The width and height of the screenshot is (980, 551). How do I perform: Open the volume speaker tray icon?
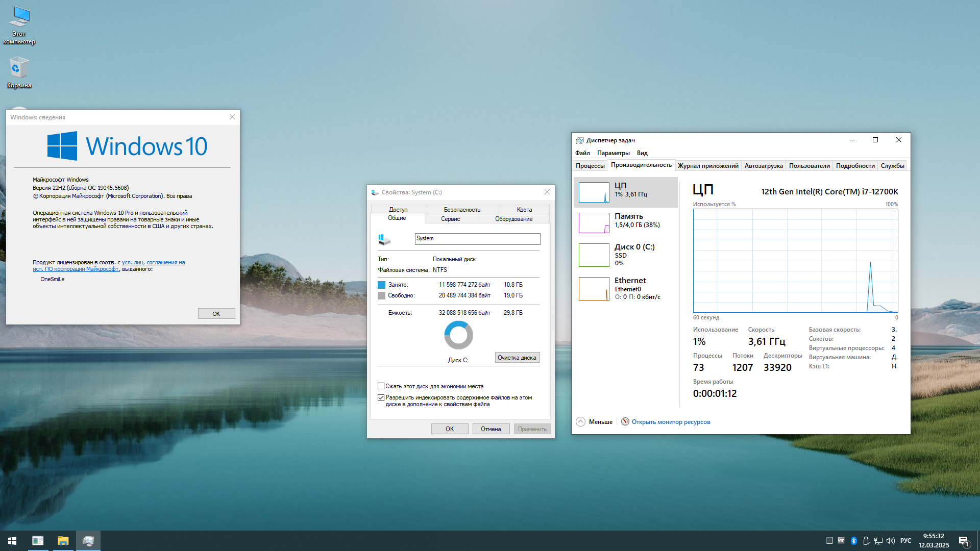point(891,541)
